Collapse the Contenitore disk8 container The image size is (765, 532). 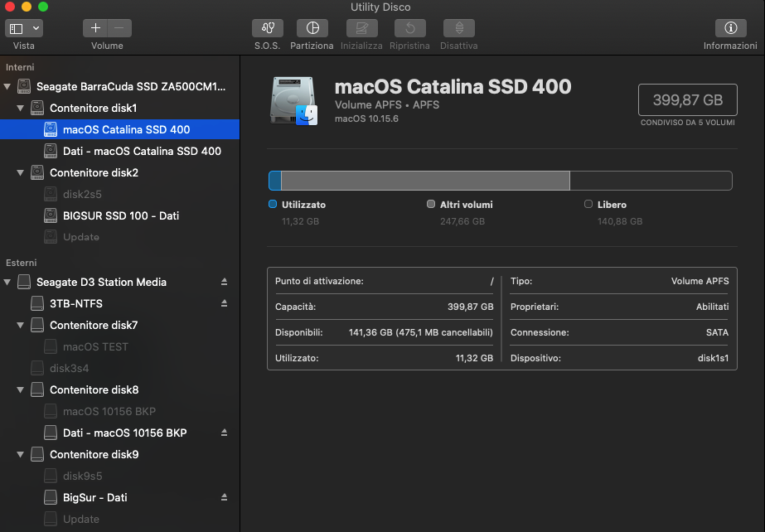click(x=21, y=389)
